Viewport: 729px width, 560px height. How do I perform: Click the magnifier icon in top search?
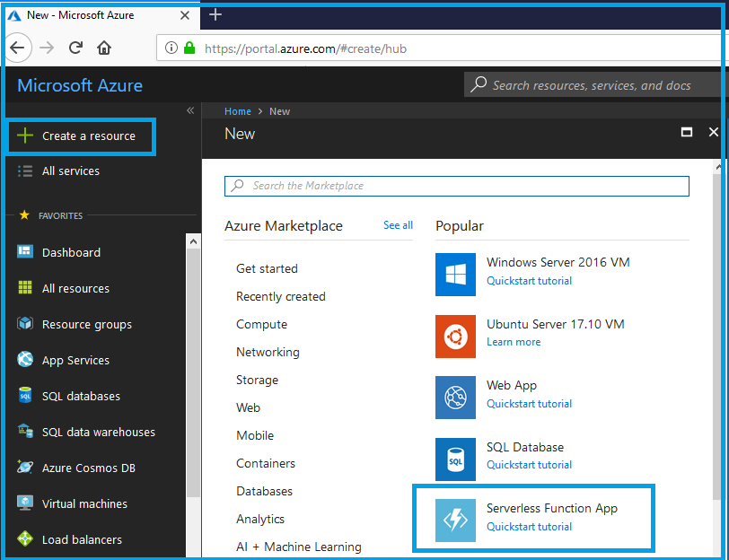pos(479,84)
